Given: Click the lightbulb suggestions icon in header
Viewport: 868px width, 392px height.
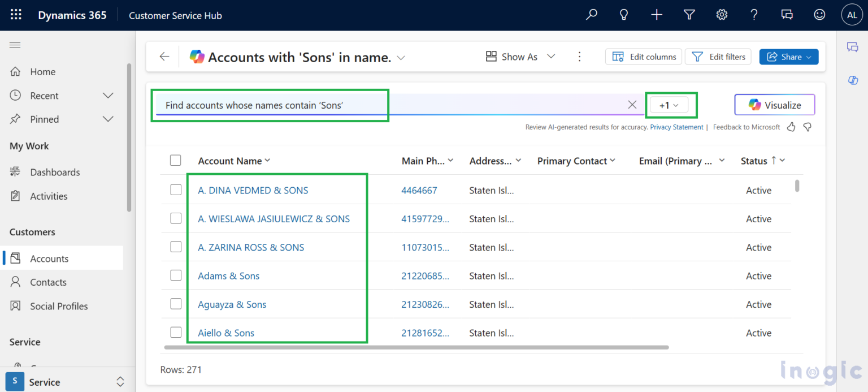Looking at the screenshot, I should pos(624,15).
